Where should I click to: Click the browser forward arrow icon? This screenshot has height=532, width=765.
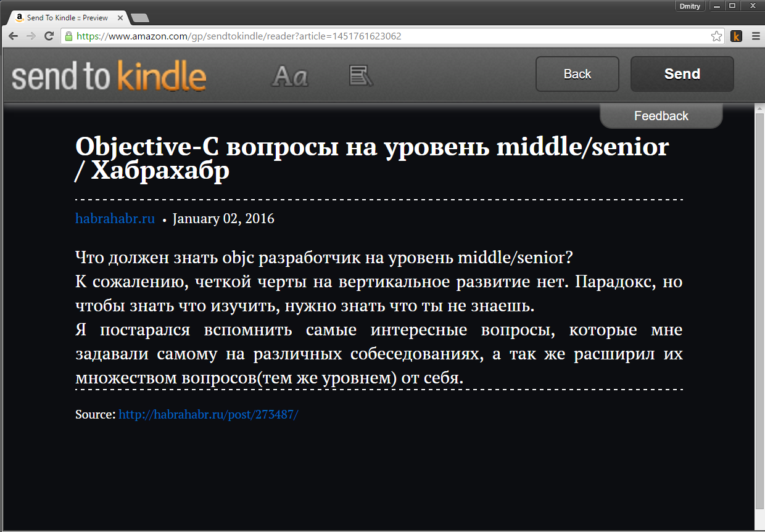pyautogui.click(x=31, y=36)
